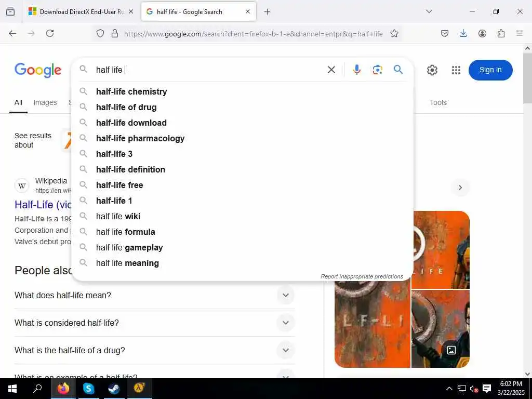Open Skype from the taskbar
The image size is (532, 399).
tap(88, 388)
